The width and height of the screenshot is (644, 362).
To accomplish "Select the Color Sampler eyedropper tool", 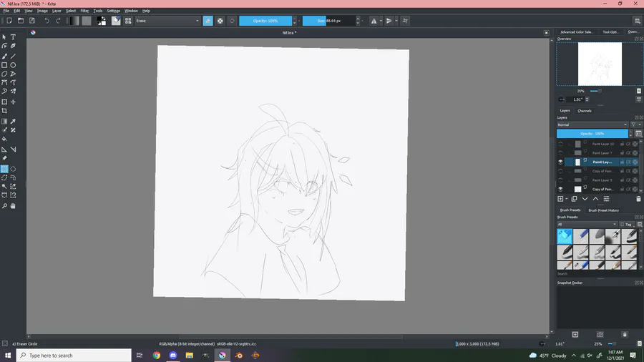I will [13, 122].
